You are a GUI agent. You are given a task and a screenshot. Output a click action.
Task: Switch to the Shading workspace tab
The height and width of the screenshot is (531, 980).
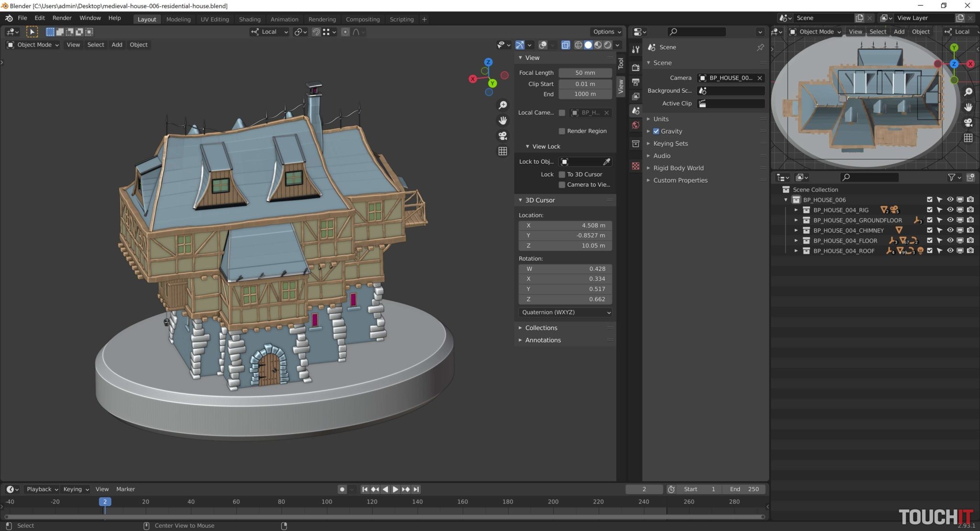click(249, 19)
